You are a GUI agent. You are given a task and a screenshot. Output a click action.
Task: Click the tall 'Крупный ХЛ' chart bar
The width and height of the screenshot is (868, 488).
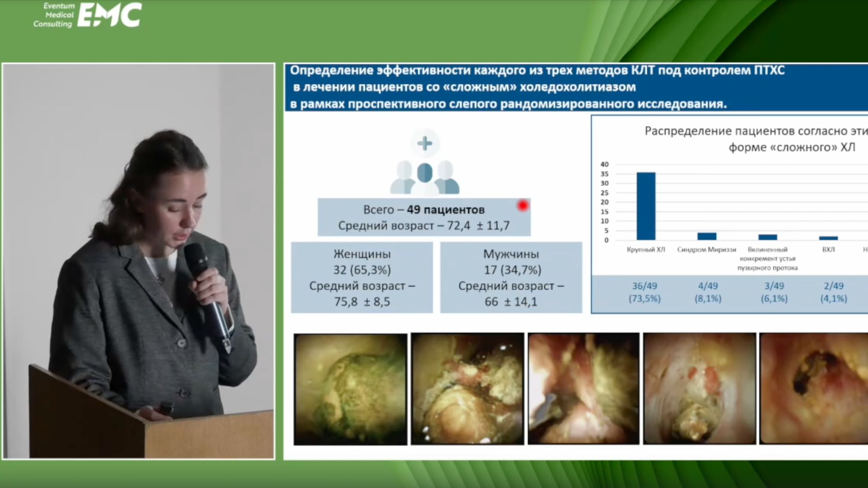pyautogui.click(x=646, y=206)
